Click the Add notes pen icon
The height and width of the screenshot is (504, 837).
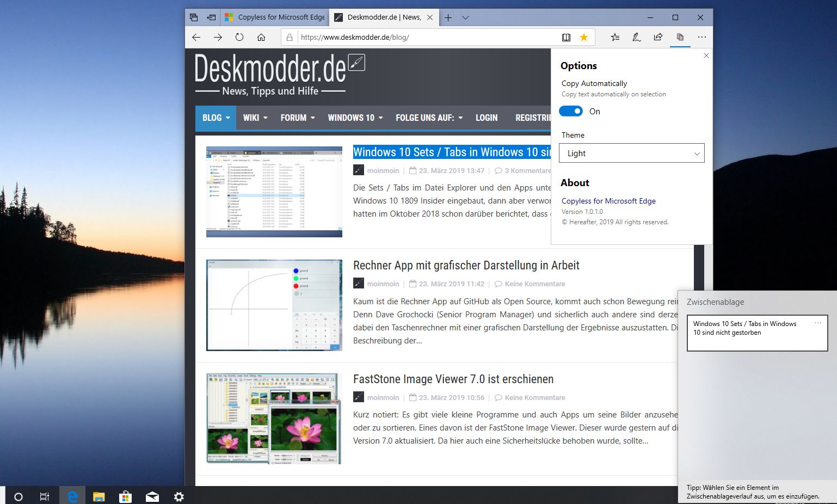tap(636, 37)
